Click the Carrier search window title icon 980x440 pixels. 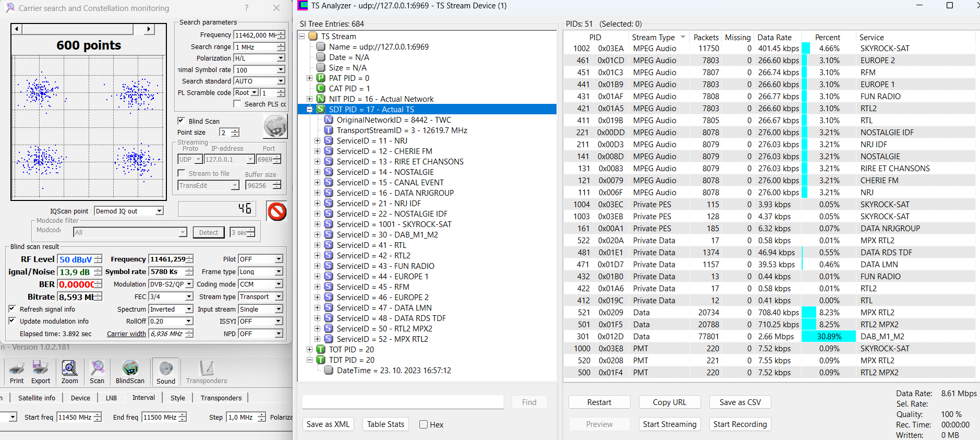pyautogui.click(x=10, y=8)
